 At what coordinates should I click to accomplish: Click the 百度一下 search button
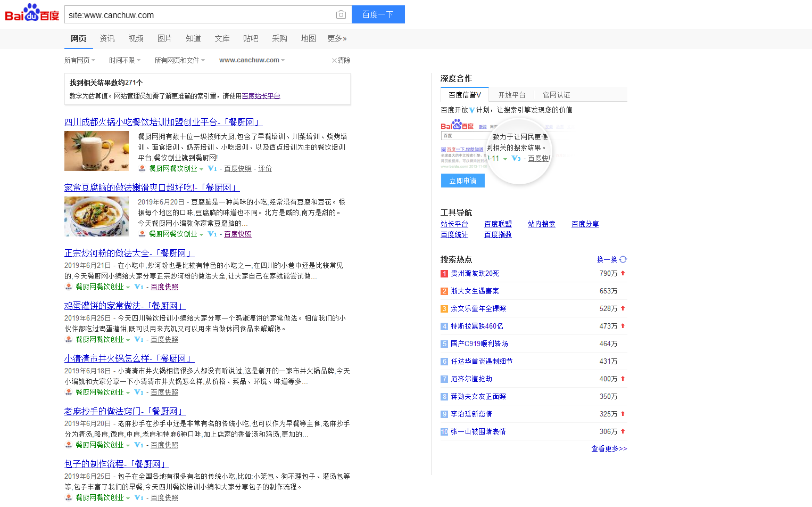click(378, 14)
